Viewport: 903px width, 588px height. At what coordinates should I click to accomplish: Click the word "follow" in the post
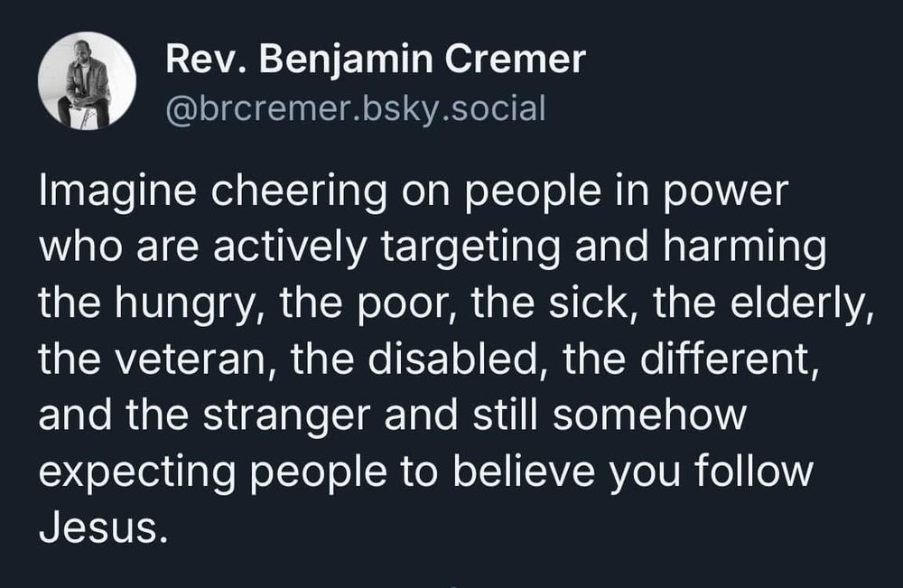coord(753,470)
